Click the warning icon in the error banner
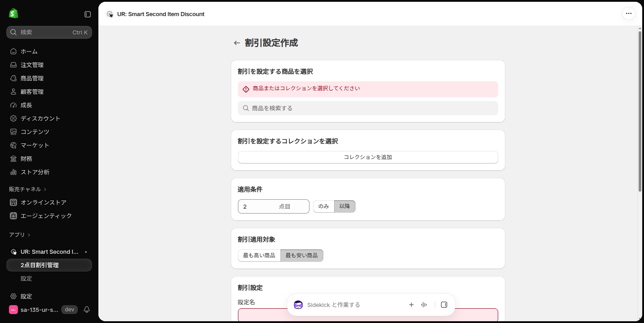 pyautogui.click(x=246, y=89)
